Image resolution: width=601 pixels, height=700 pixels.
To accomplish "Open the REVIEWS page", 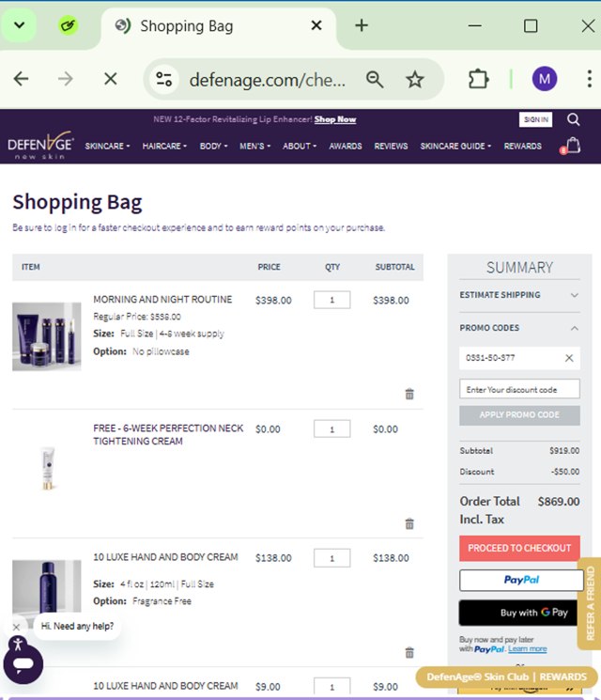I will 391,146.
